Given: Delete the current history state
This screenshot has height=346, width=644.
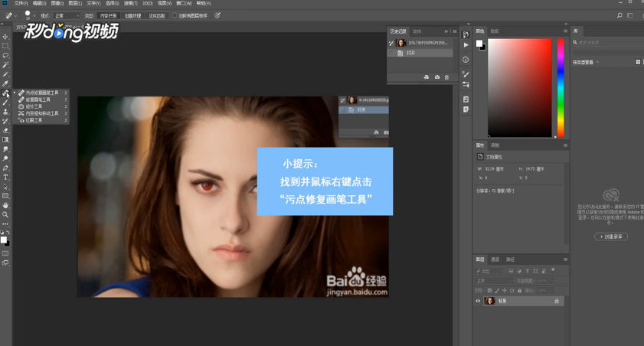Looking at the screenshot, I should (447, 77).
